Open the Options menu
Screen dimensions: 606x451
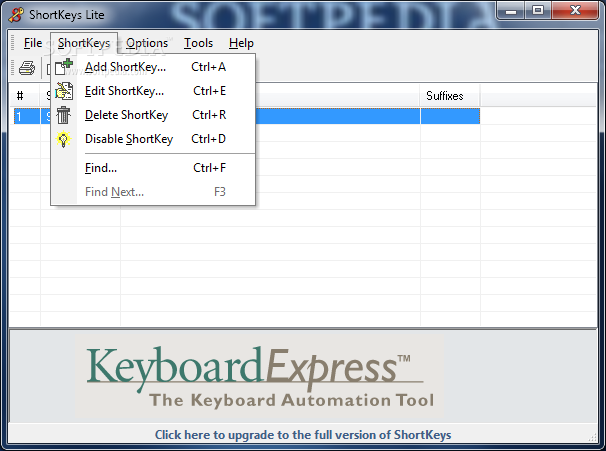[147, 43]
